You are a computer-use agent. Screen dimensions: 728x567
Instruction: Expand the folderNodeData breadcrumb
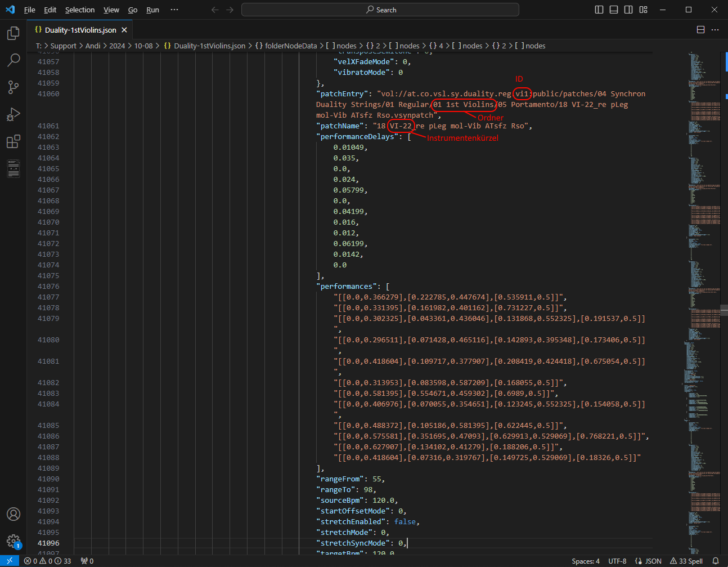click(x=286, y=46)
